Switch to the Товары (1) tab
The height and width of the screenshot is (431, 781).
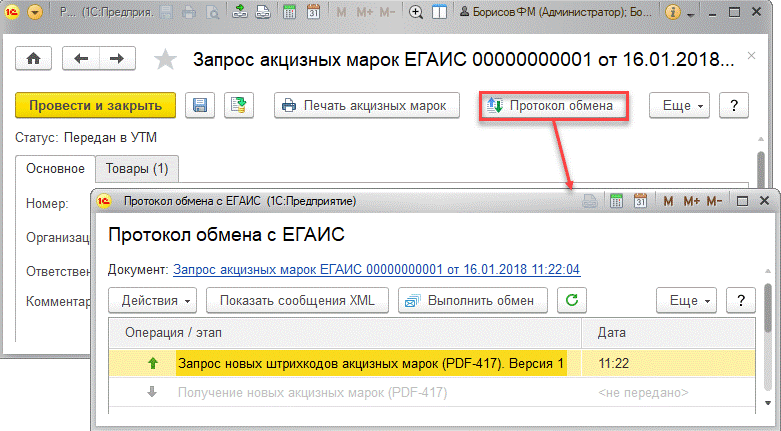coord(137,168)
